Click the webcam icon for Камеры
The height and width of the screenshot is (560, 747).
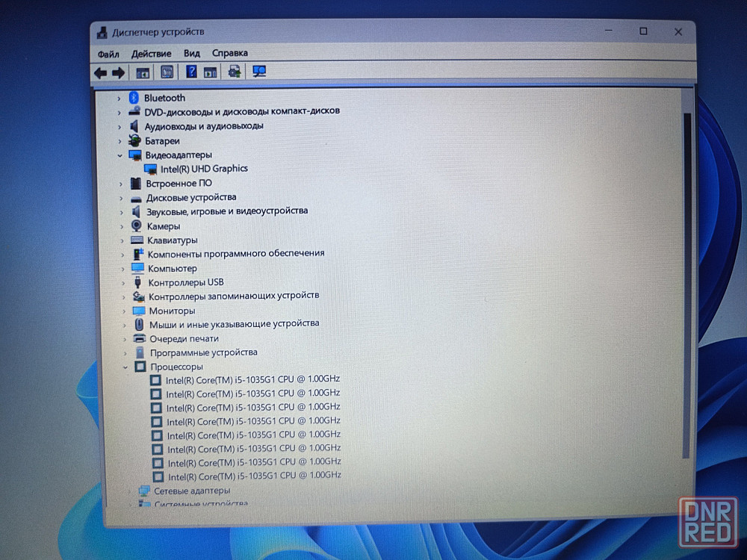(137, 225)
